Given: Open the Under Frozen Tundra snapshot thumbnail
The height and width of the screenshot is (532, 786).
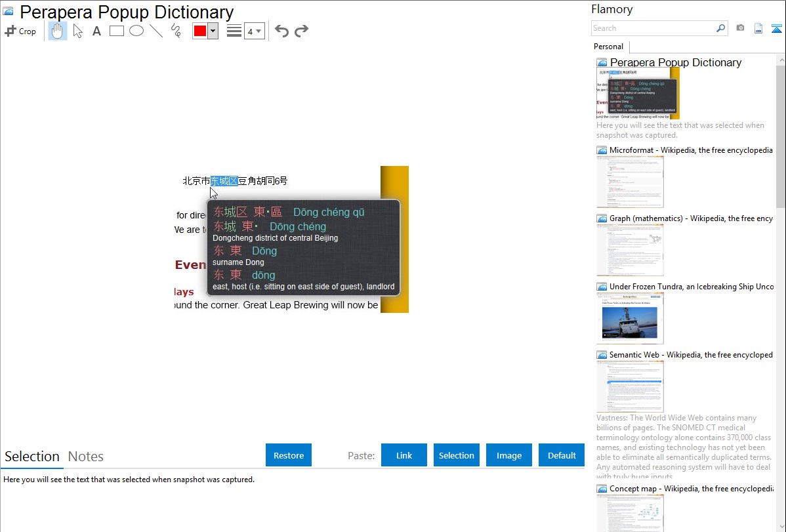Looking at the screenshot, I should coord(630,318).
